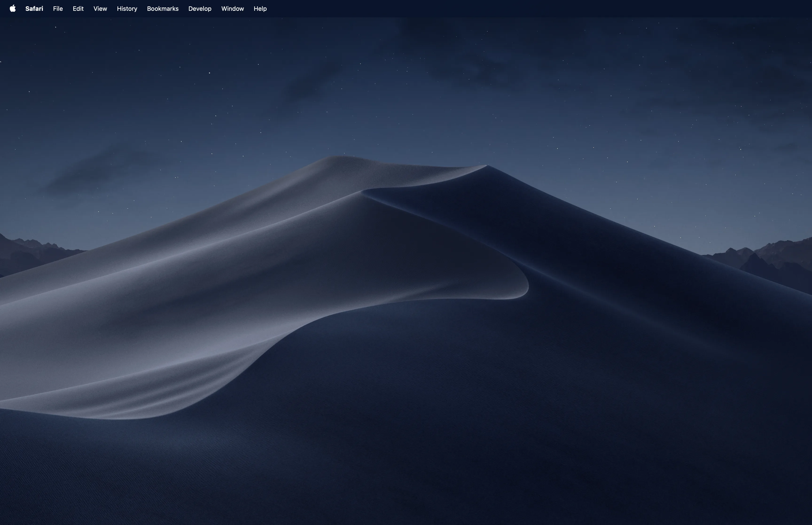Select Safari next to the Apple logo
The image size is (812, 525).
pos(34,8)
